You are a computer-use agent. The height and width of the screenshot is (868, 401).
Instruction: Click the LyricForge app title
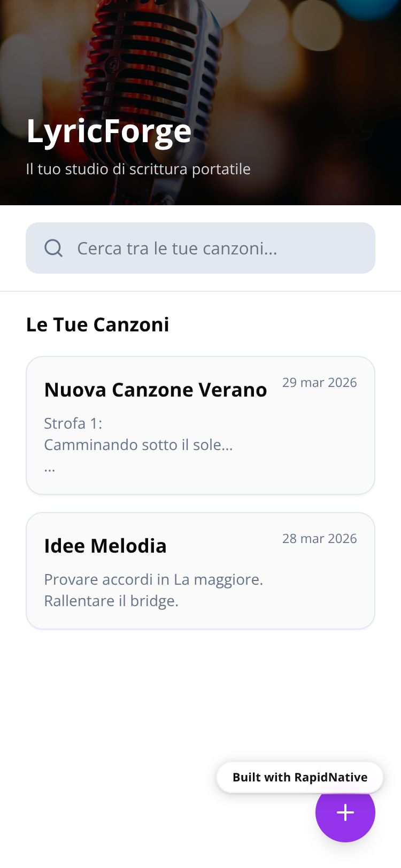[x=109, y=131]
